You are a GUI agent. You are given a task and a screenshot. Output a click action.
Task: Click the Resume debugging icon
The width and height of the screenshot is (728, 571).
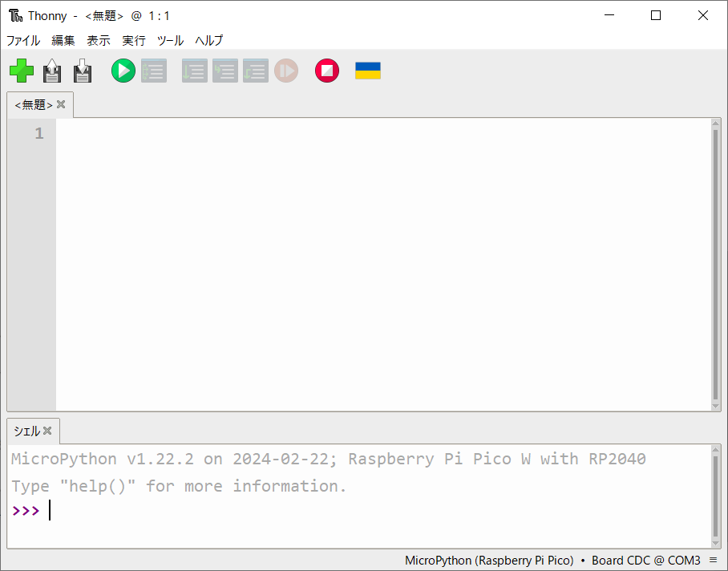click(x=286, y=71)
